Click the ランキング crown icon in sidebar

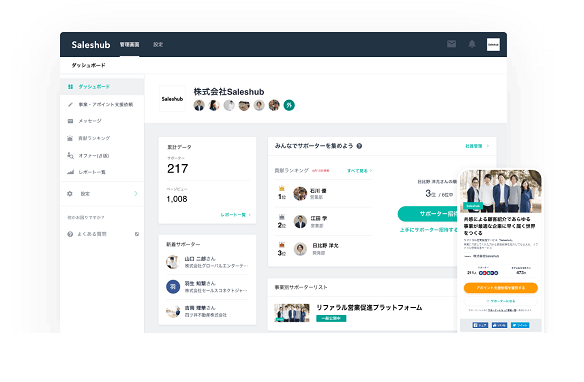[x=70, y=138]
